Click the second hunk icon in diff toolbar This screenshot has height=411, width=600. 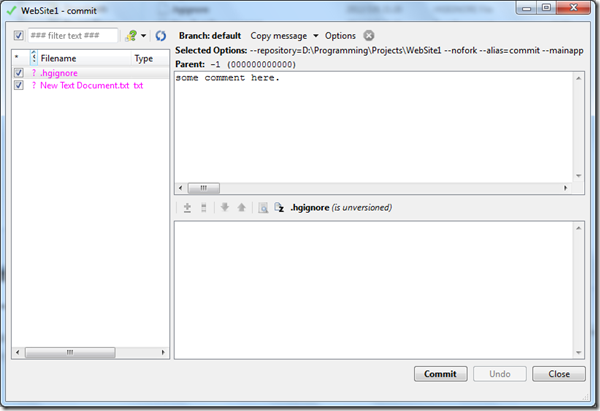pos(204,207)
